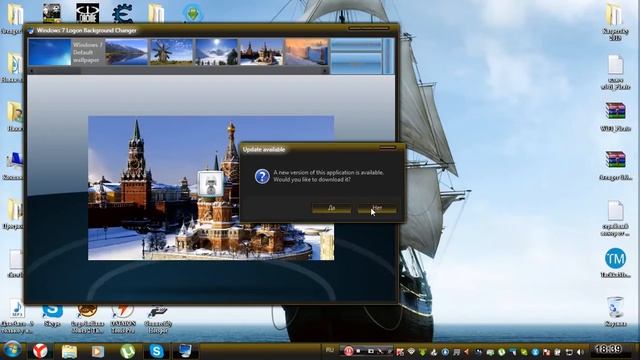Open the green download arrow desktop icon
The height and width of the screenshot is (360, 640).
(x=192, y=12)
